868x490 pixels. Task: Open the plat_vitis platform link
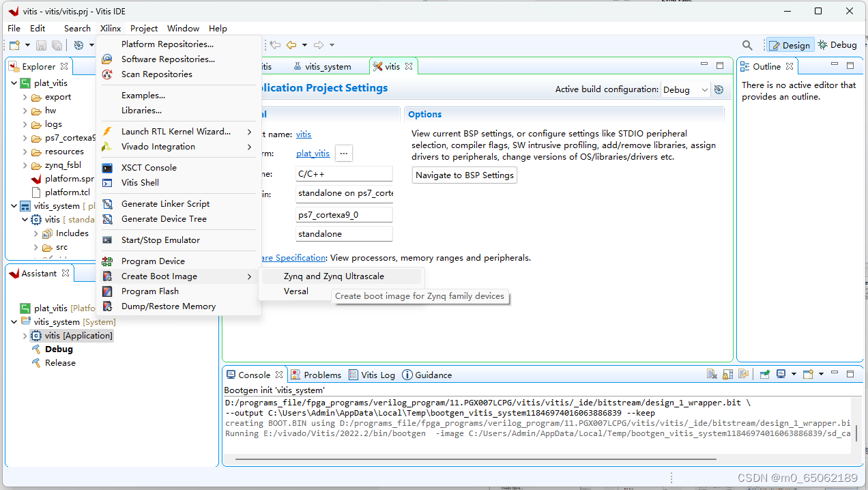click(313, 153)
